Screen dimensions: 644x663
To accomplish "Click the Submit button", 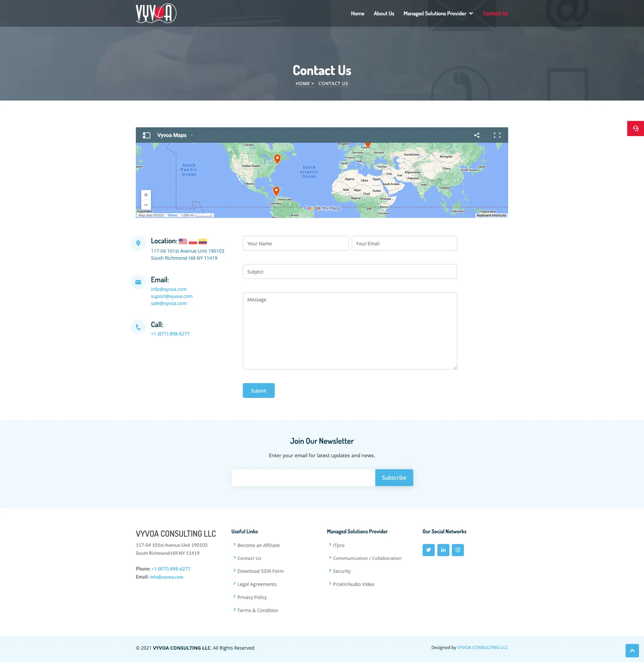I will (258, 391).
